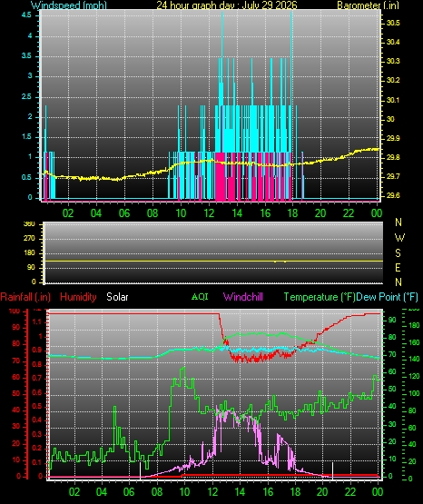Select the white "Solar" legend label

tap(117, 297)
